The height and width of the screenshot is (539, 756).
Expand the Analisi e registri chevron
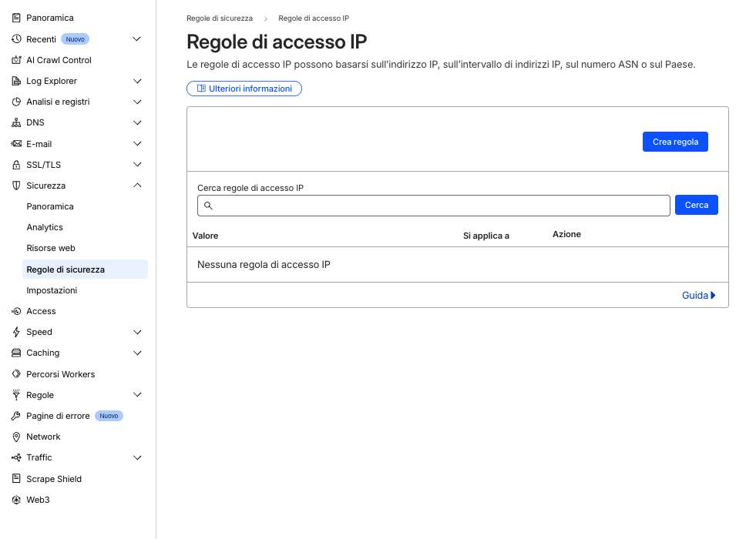pyautogui.click(x=137, y=102)
